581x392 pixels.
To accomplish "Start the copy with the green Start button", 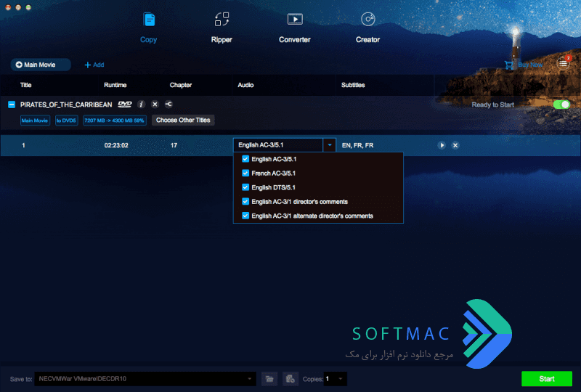I will 547,379.
